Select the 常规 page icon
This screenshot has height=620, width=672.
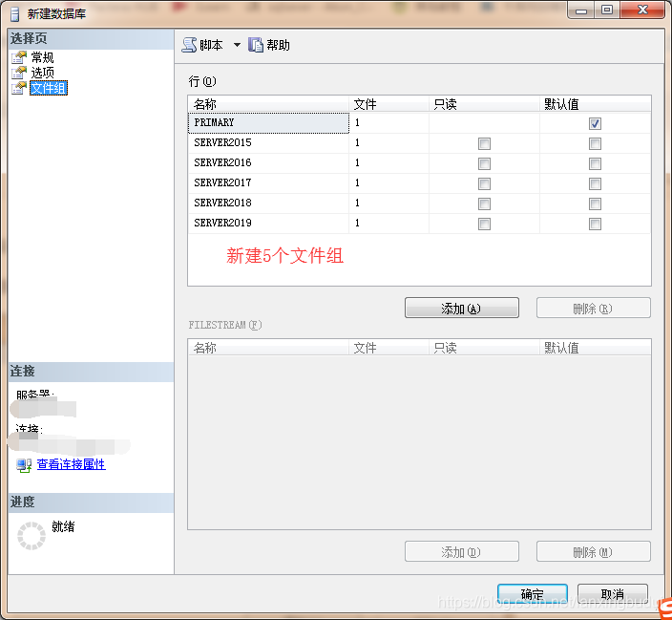pos(19,57)
